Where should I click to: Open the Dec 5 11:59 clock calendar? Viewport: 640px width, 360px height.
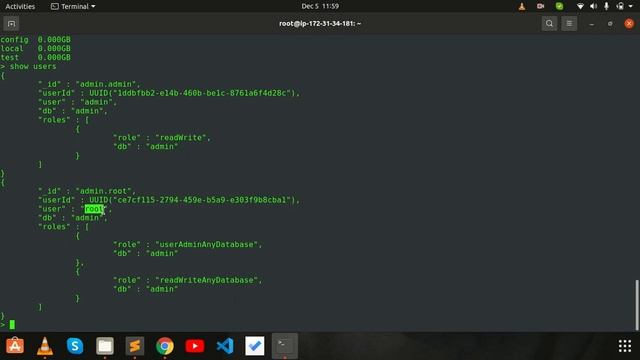point(320,6)
